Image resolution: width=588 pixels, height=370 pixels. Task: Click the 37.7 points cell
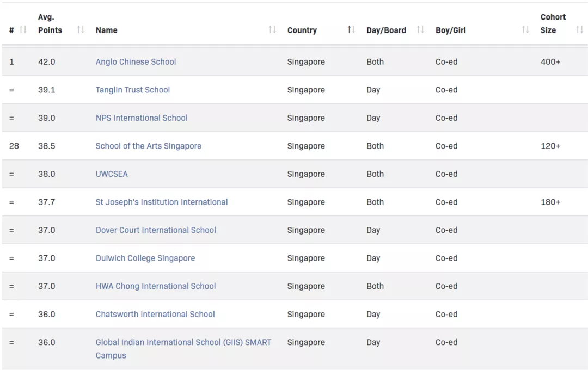click(46, 202)
